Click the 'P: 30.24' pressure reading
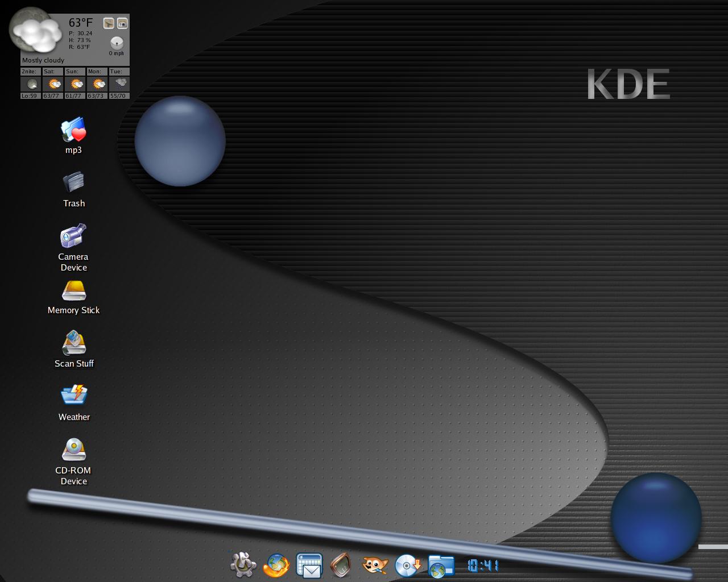This screenshot has width=728, height=582. [81, 34]
